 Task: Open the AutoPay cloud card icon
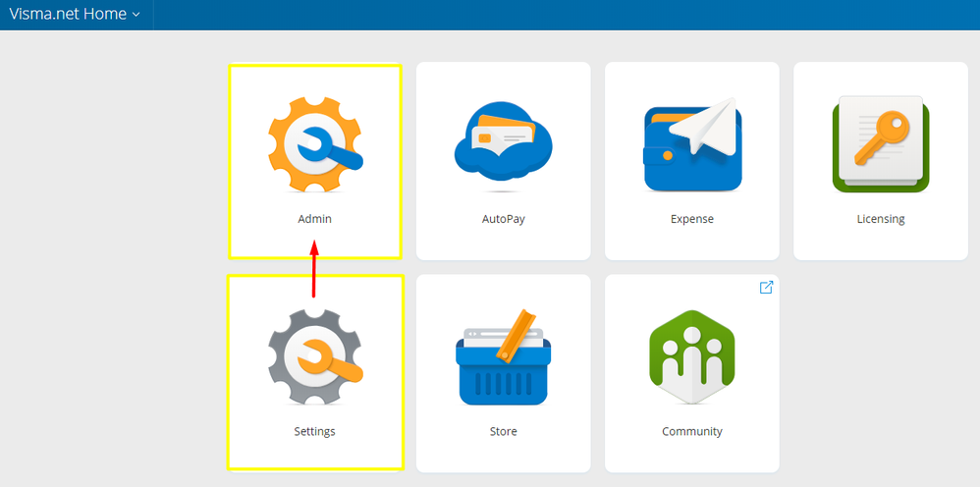point(503,145)
